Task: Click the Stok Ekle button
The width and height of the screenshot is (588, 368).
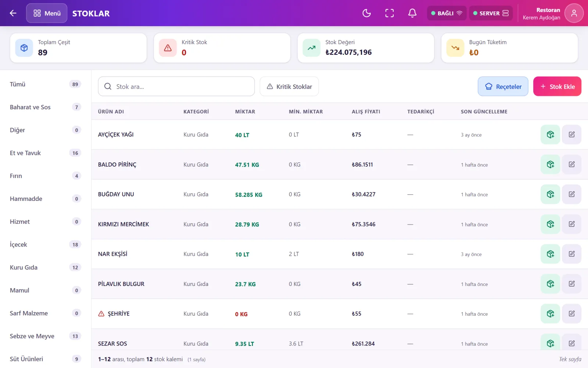Action: (x=557, y=86)
